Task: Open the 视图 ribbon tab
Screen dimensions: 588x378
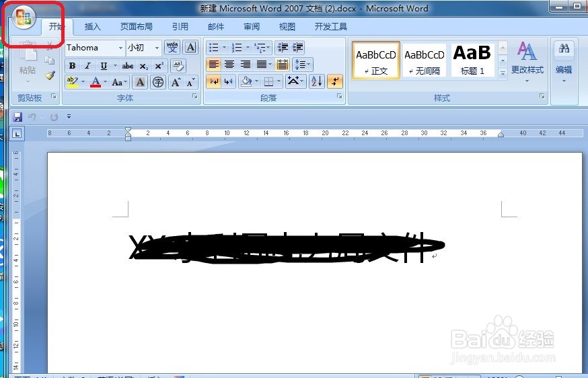Action: [x=287, y=27]
